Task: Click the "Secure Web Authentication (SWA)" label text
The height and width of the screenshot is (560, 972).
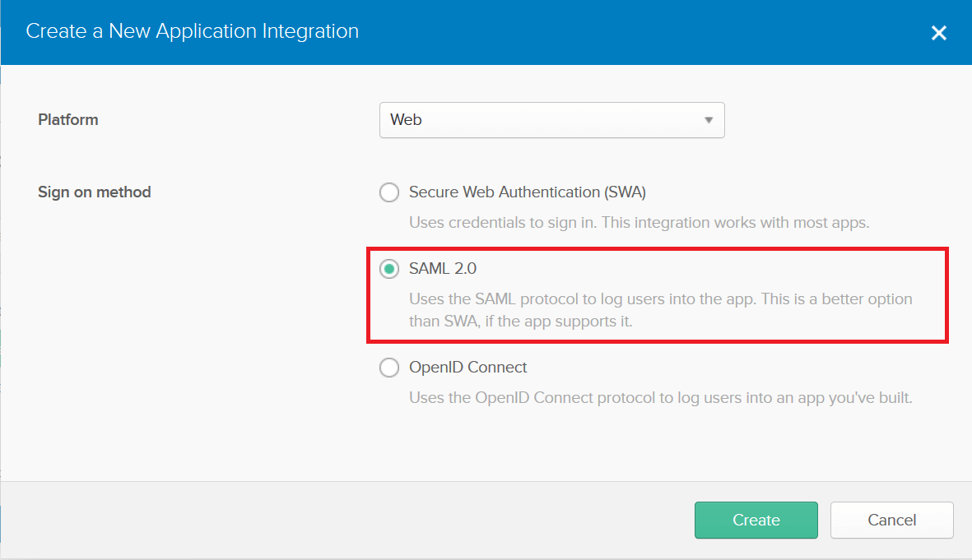Action: pyautogui.click(x=527, y=192)
